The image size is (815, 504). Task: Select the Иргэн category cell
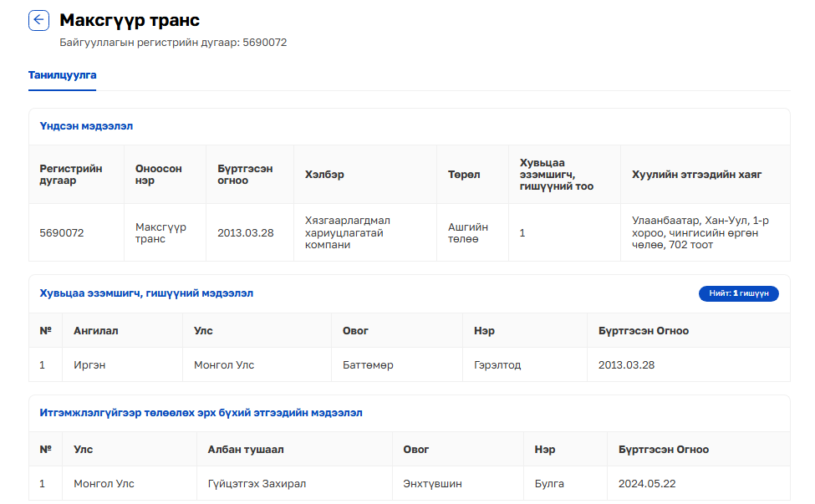89,365
